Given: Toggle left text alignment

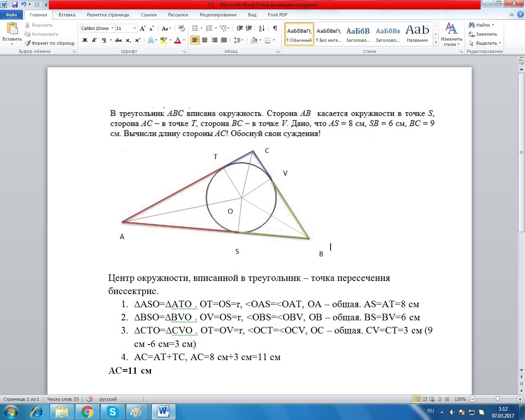Looking at the screenshot, I should (195, 40).
